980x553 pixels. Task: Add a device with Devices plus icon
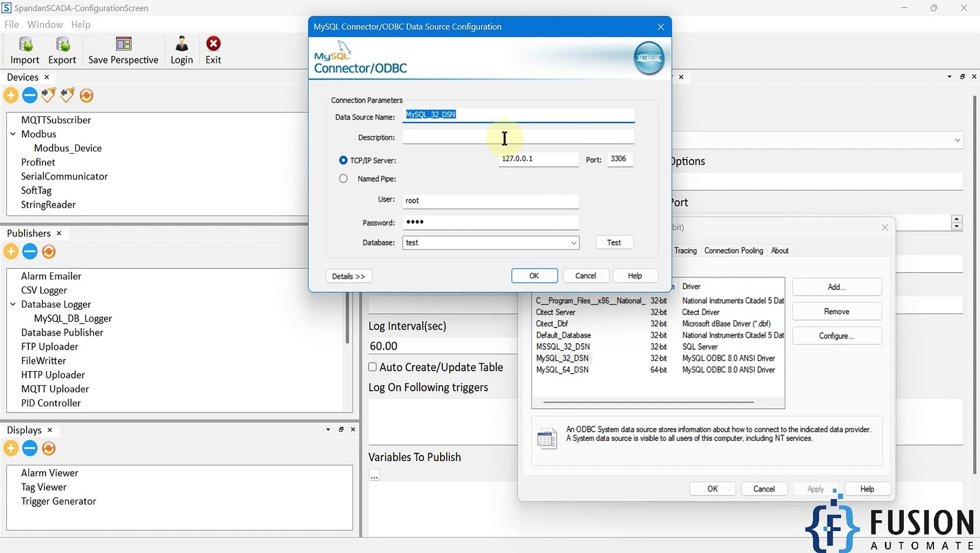coord(11,95)
